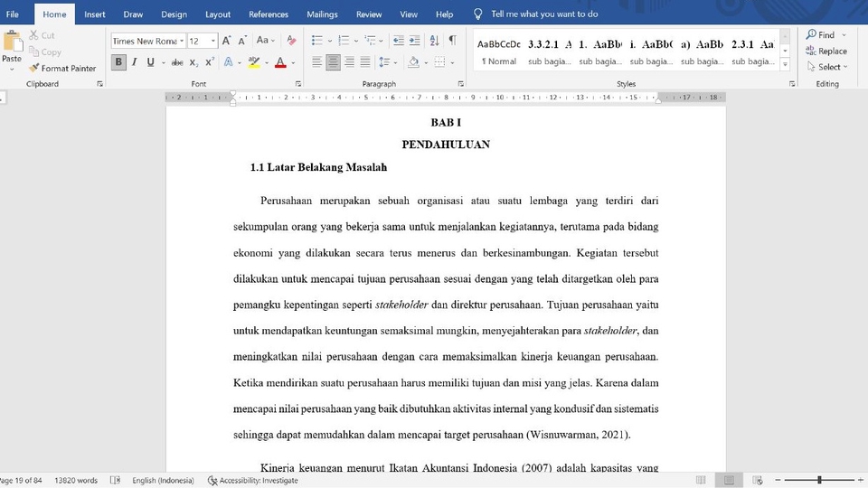Toggle Underline formatting
Viewport: 868px width, 488px height.
pyautogui.click(x=151, y=62)
